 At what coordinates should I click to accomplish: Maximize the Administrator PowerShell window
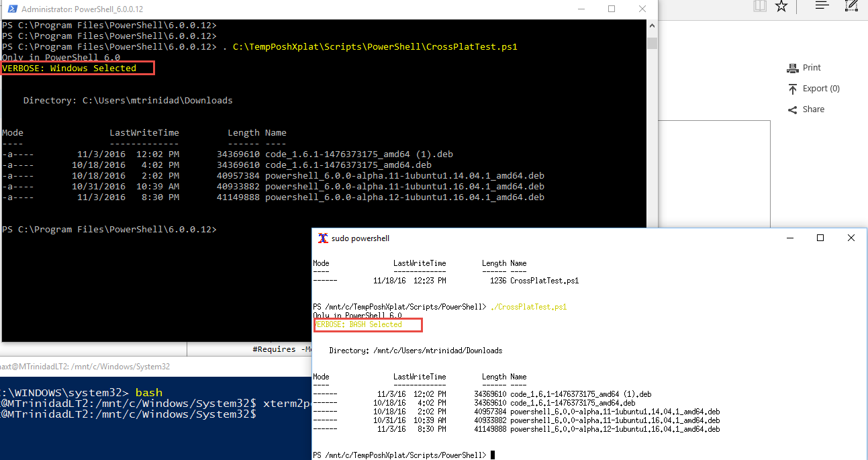coord(612,9)
